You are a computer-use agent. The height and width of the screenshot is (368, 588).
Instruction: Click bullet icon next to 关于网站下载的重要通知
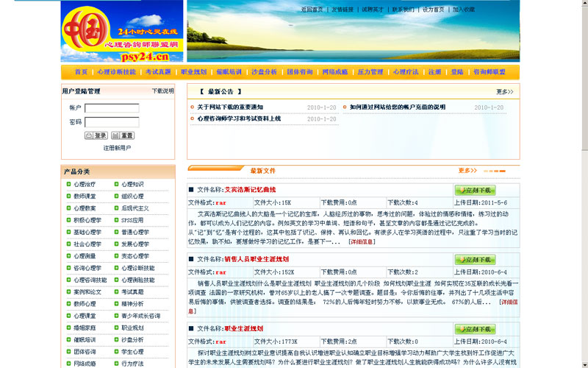point(193,107)
